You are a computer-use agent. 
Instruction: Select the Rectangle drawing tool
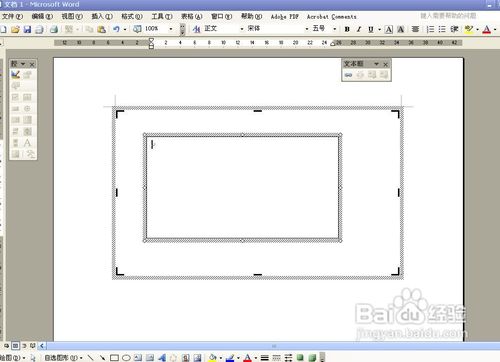point(114,358)
